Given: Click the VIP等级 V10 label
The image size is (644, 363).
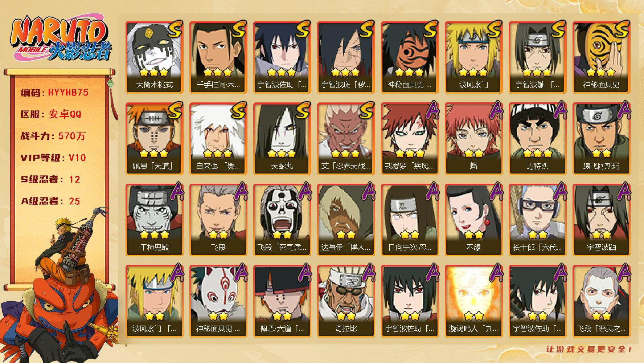Looking at the screenshot, I should [53, 158].
